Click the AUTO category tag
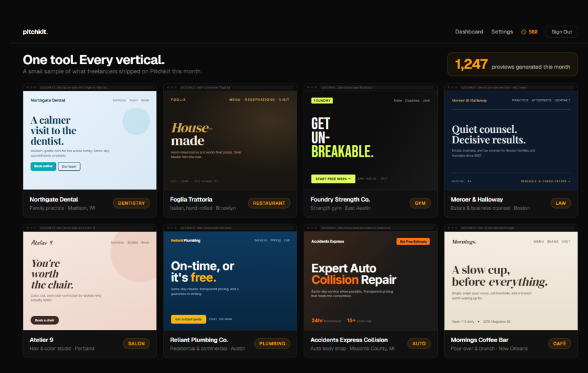Image resolution: width=588 pixels, height=373 pixels. tap(419, 343)
